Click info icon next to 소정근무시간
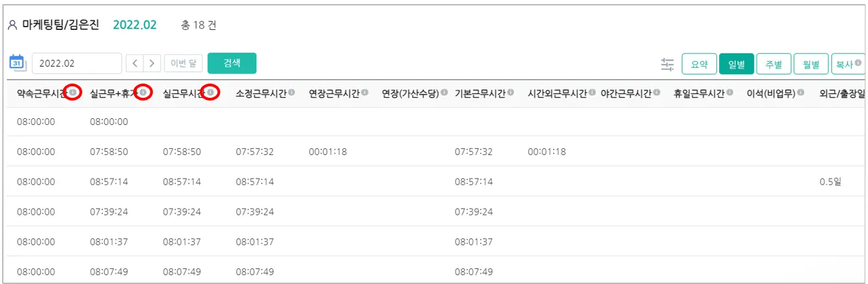Screen dimensions: 868x284 pyautogui.click(x=292, y=92)
